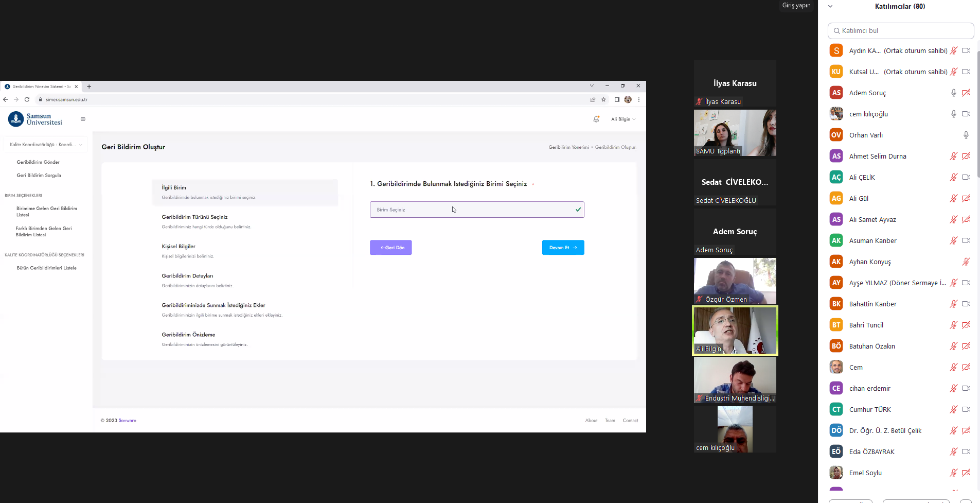Click the browser address bar URL
Viewport: 980px width, 503px height.
(x=66, y=100)
